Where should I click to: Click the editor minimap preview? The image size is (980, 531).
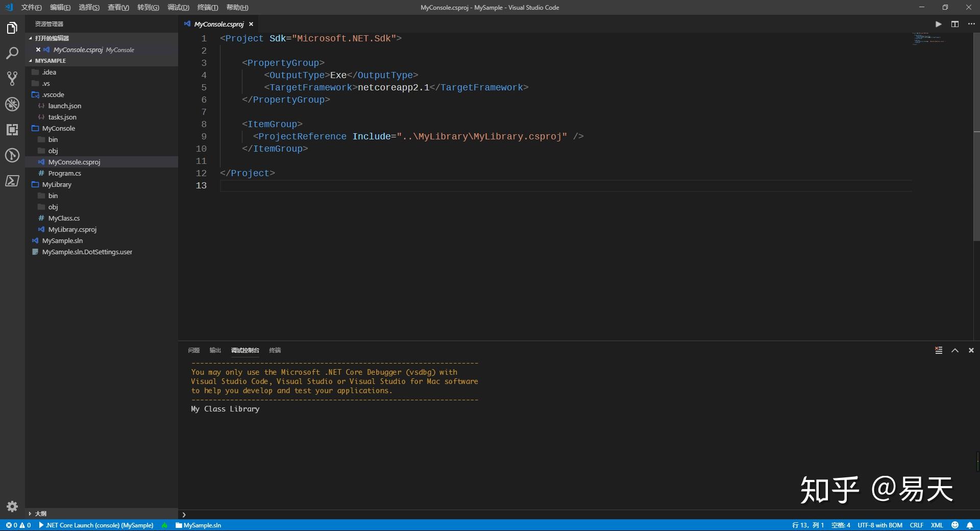point(928,38)
